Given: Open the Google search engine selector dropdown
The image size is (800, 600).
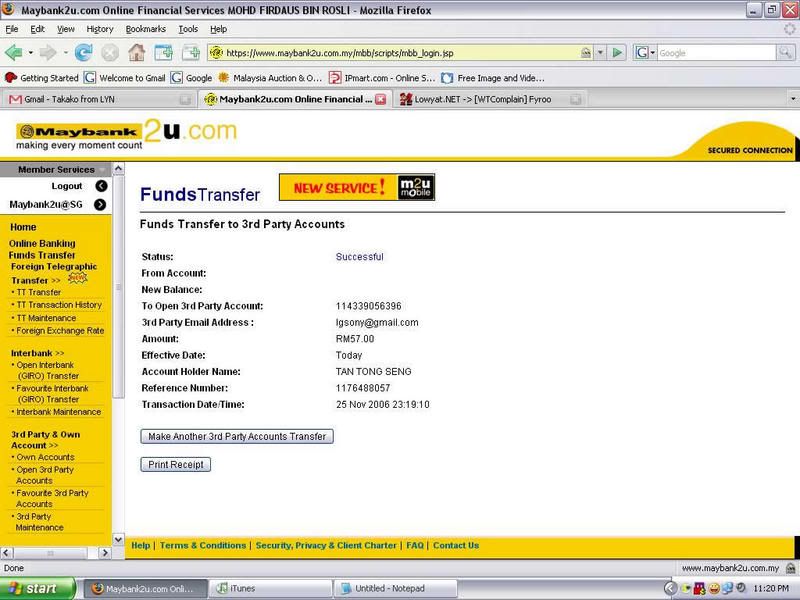Looking at the screenshot, I should 645,52.
